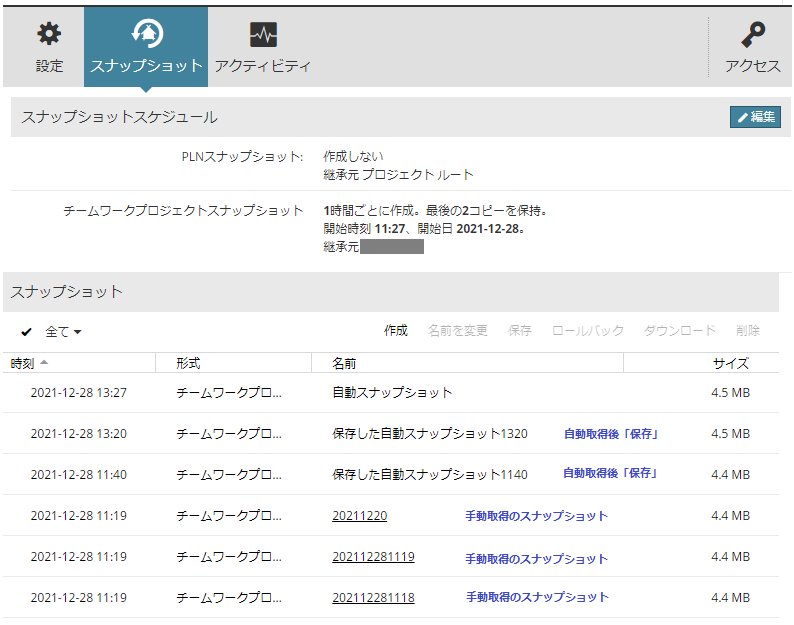Viewport: 794px width, 625px height.
Task: Toggle the select-all checkmark above the list
Action: tap(26, 332)
